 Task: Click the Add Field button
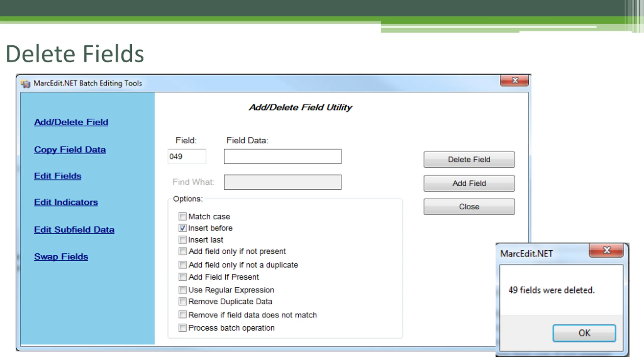[x=469, y=183]
